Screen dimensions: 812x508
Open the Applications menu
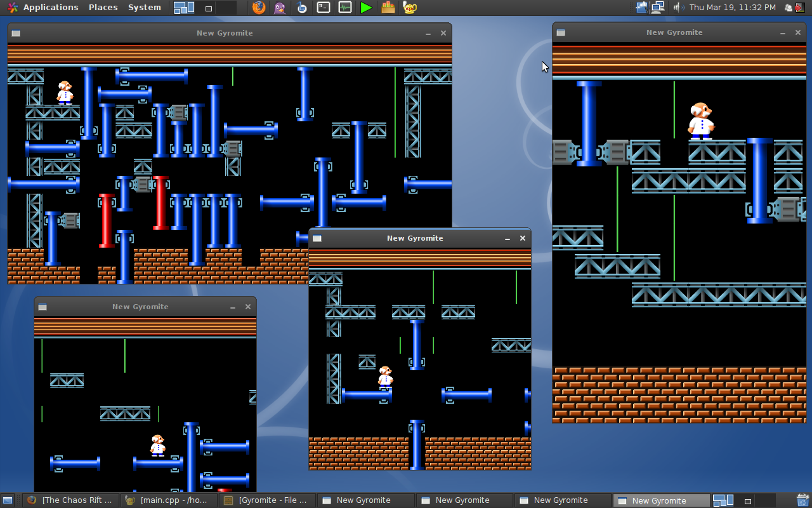[x=51, y=8]
